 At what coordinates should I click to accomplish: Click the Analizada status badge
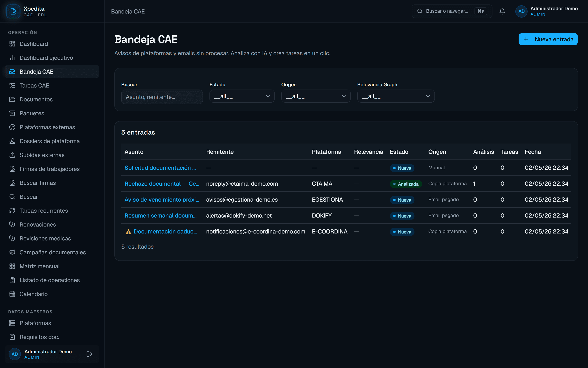tap(405, 184)
